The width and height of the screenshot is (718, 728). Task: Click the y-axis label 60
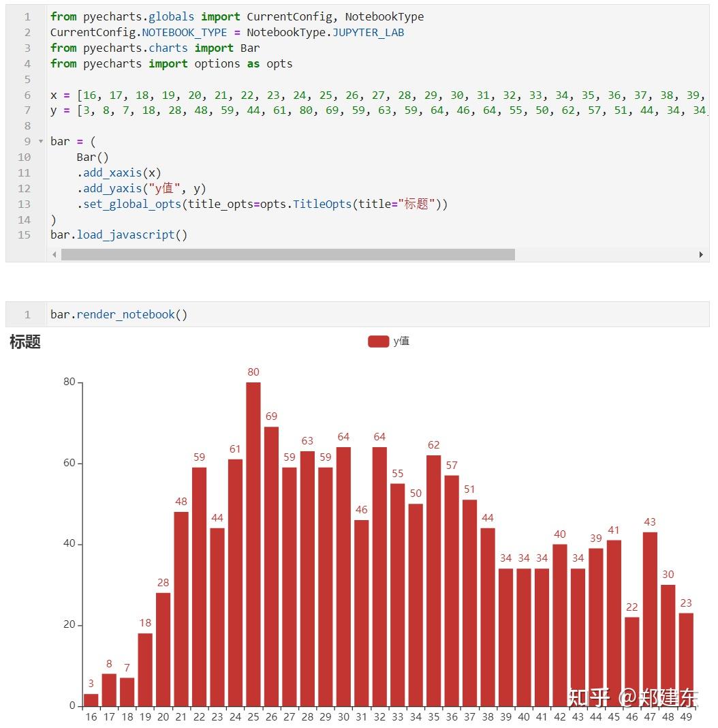(69, 463)
